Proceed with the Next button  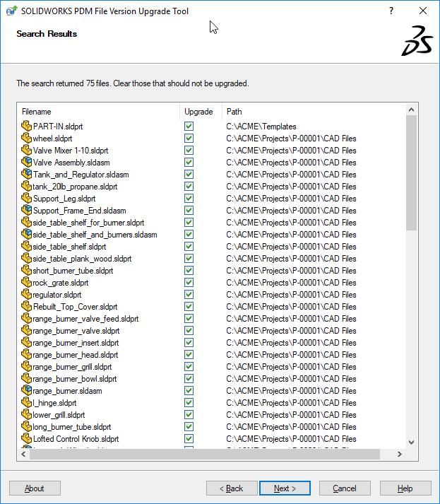[285, 488]
